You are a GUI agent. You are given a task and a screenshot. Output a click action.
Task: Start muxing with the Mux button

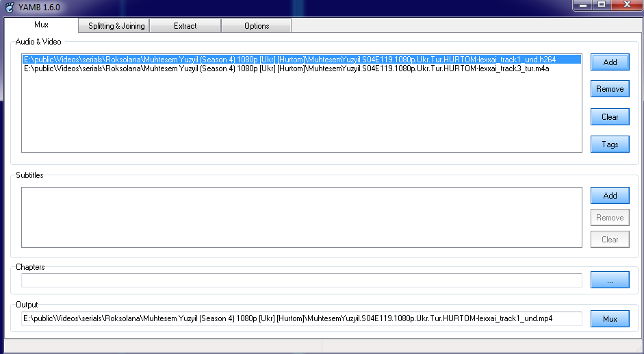coord(610,319)
